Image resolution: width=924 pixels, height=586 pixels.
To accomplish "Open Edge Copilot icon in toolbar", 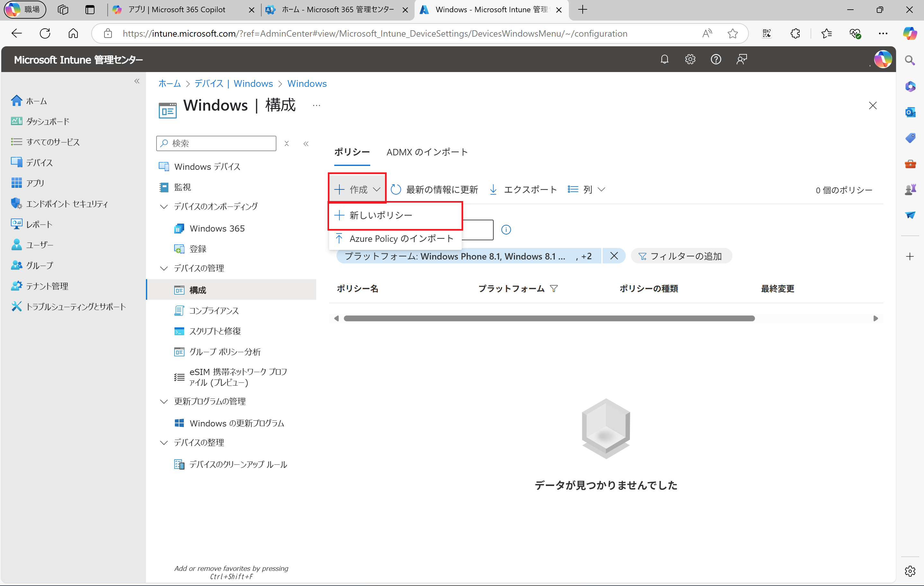I will 910,33.
